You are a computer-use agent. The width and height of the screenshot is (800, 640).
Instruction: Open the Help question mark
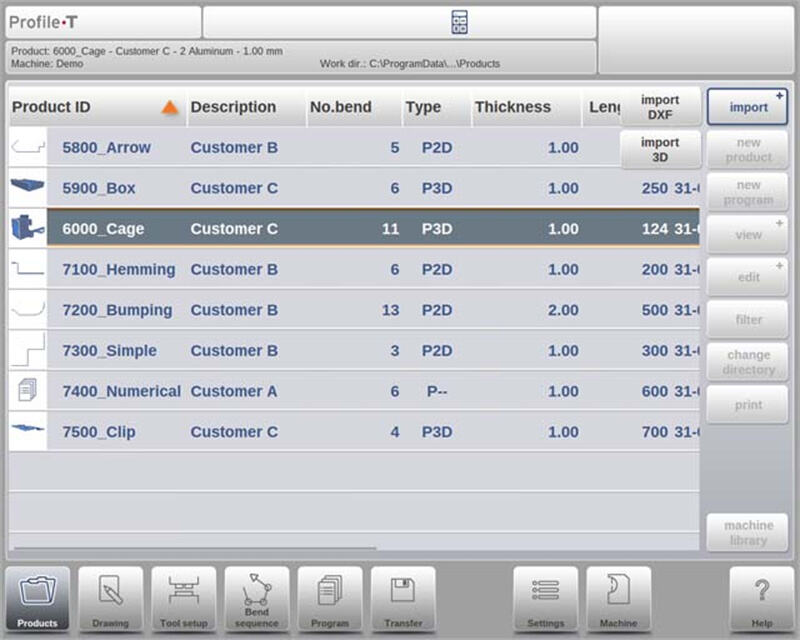tap(761, 599)
